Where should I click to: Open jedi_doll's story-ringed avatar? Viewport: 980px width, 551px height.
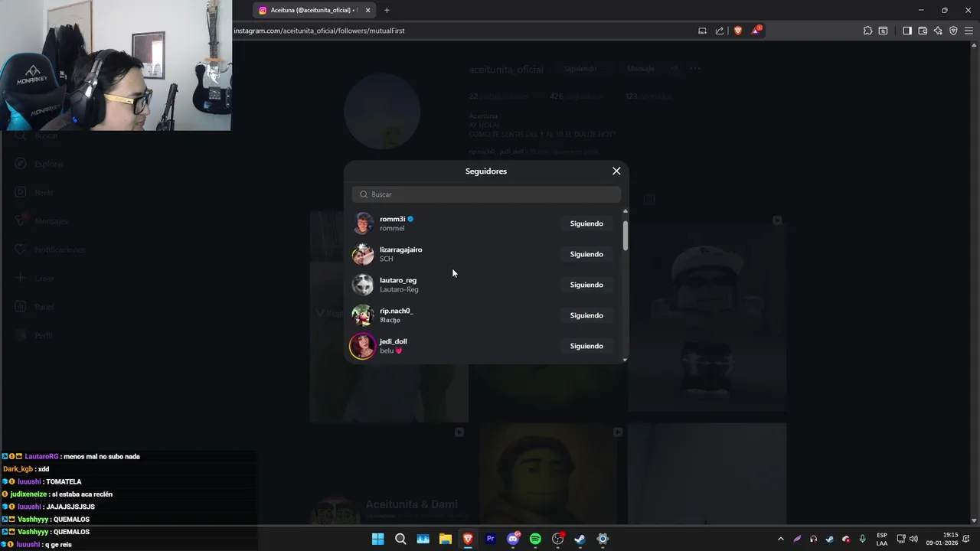tap(363, 346)
